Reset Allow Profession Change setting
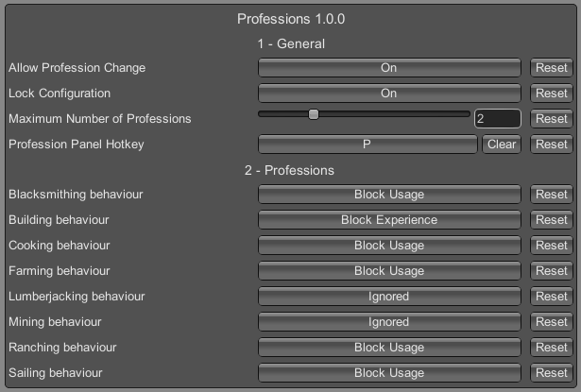This screenshot has height=392, width=581. pos(552,68)
